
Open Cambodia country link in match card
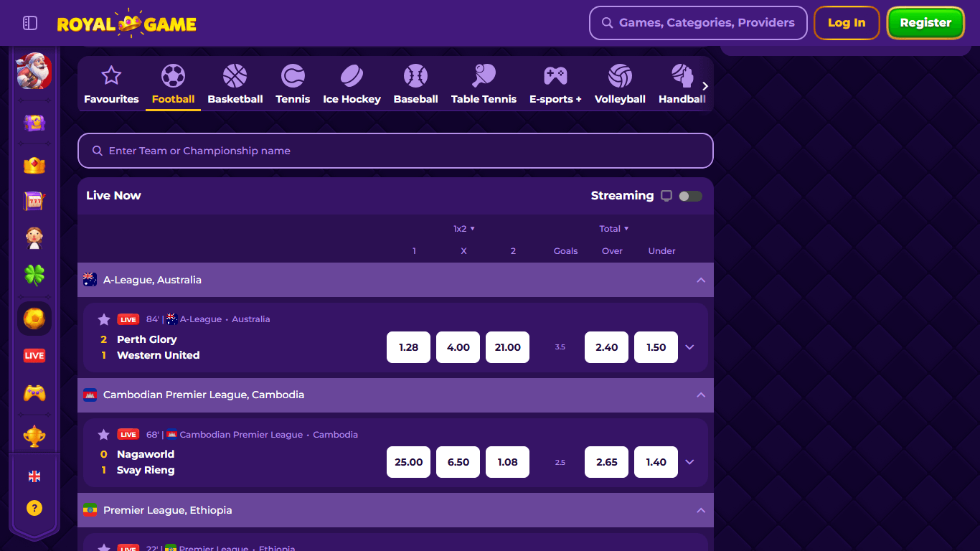(336, 434)
